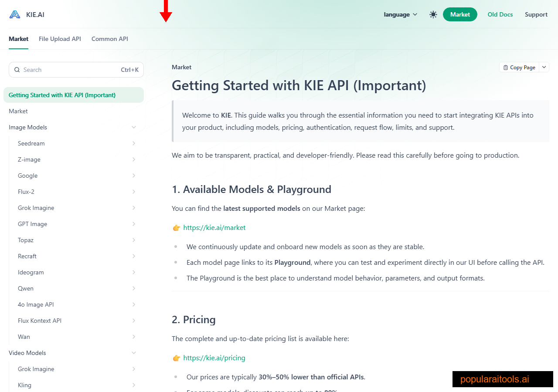Open the https://kie.ai/pricing link

pyautogui.click(x=214, y=358)
